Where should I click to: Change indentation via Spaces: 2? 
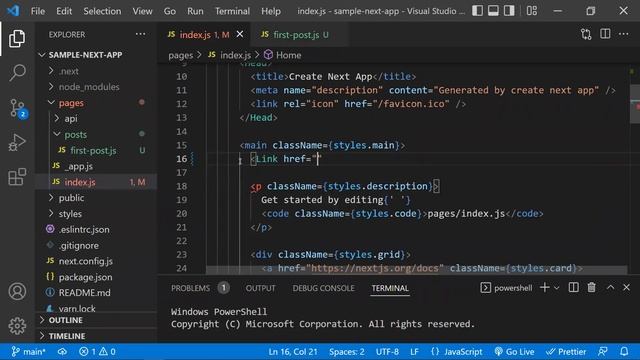(347, 351)
